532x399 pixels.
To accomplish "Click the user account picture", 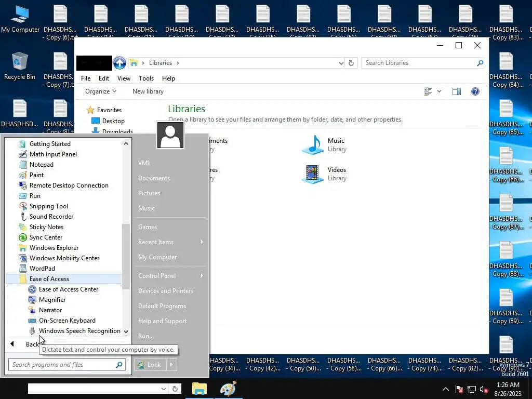I will [170, 135].
